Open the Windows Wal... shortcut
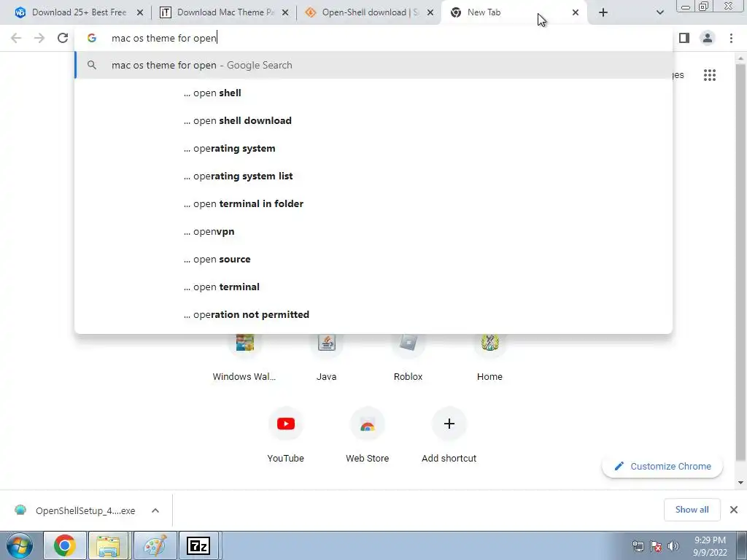The width and height of the screenshot is (747, 560). (x=244, y=356)
